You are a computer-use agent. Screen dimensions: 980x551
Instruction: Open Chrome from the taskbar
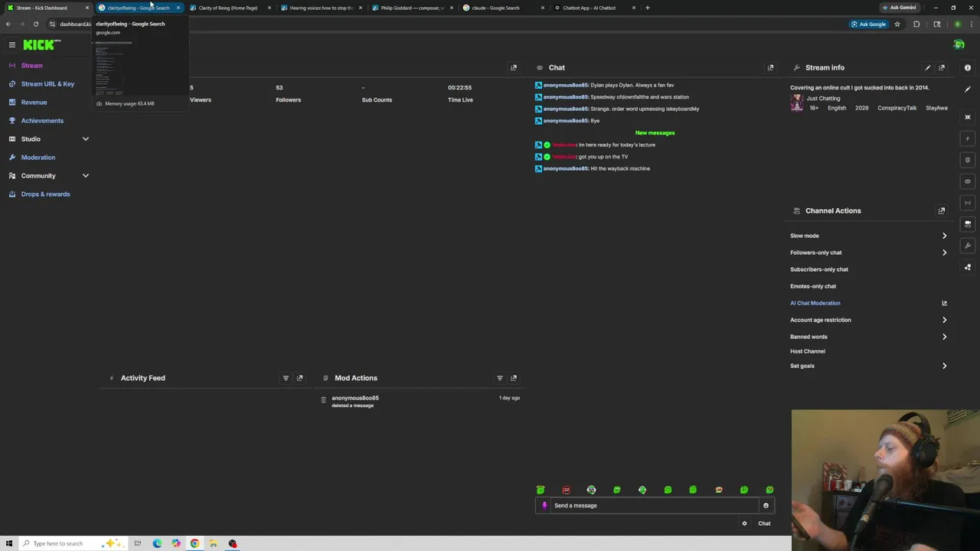click(x=194, y=543)
